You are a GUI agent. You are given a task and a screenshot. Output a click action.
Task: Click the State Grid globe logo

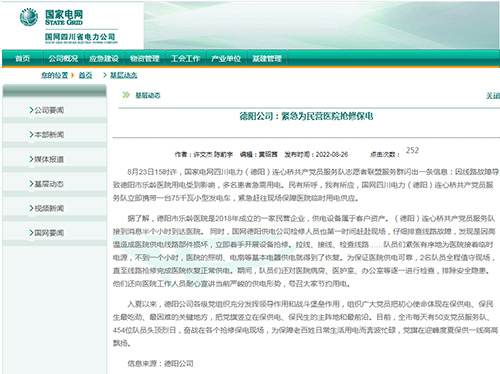tap(29, 17)
